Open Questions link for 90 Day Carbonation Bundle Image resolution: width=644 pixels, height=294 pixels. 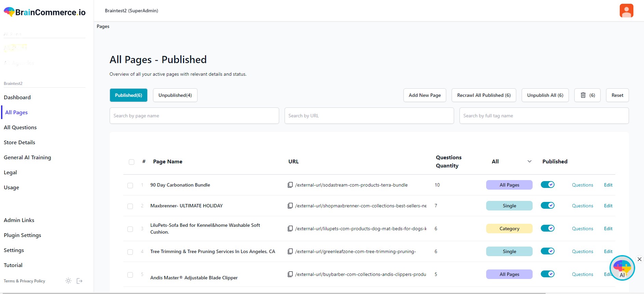(x=583, y=185)
